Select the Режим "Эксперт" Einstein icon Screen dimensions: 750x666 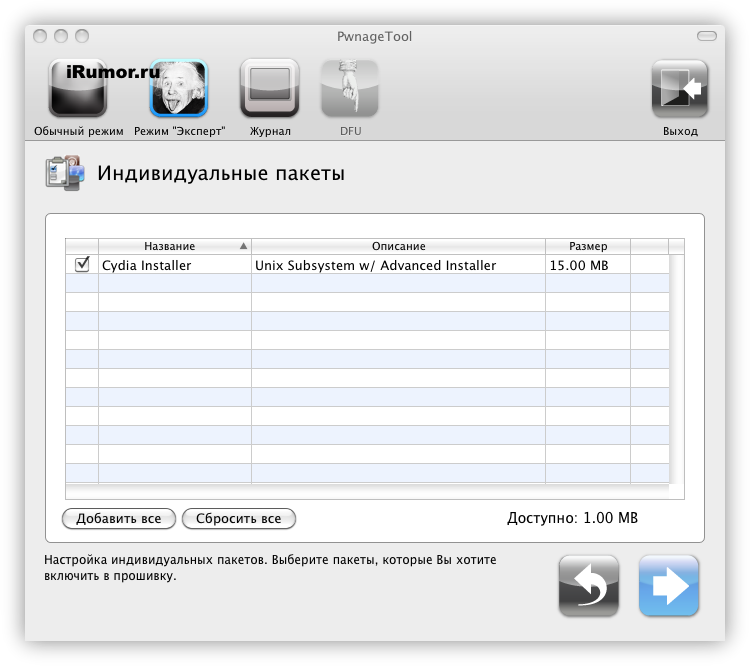(x=178, y=89)
